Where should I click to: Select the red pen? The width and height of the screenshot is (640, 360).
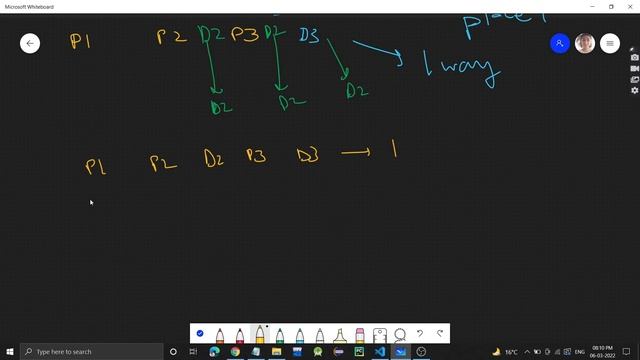[x=240, y=336]
